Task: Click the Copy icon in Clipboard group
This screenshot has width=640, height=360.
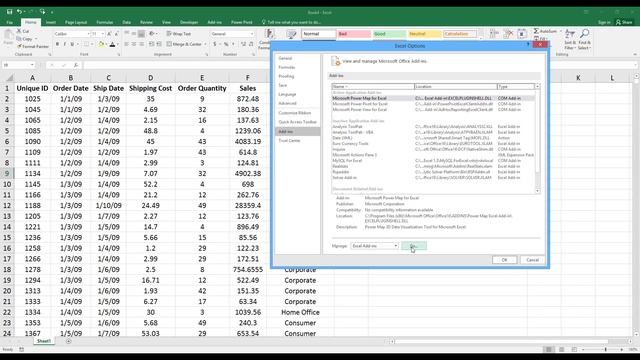Action: click(19, 39)
